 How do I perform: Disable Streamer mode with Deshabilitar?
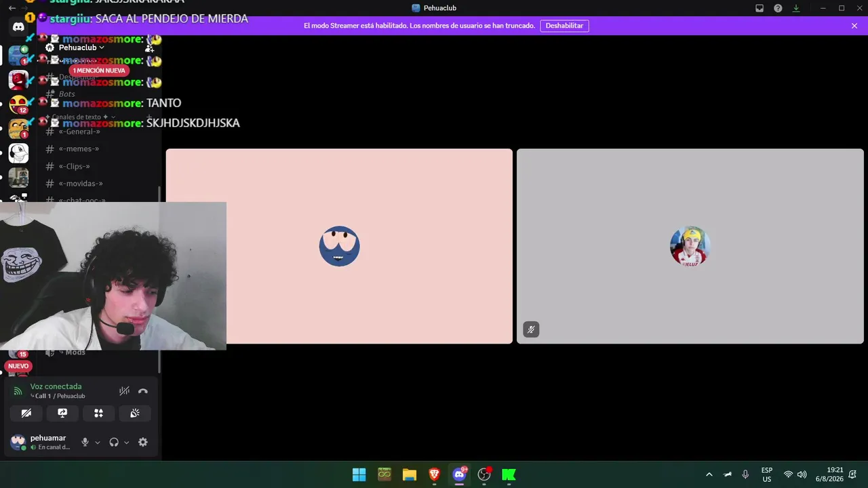tap(564, 26)
